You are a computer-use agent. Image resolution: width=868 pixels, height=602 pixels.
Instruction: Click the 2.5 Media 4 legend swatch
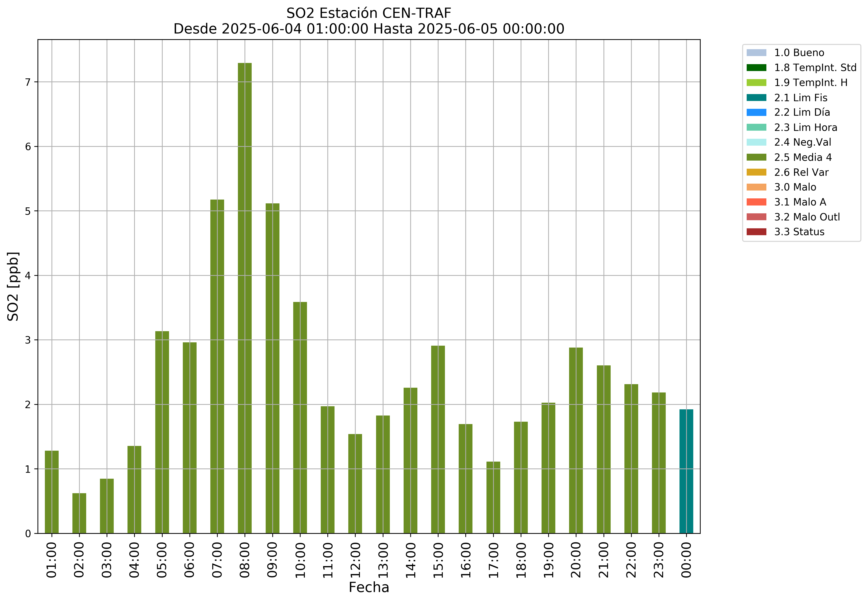(756, 157)
